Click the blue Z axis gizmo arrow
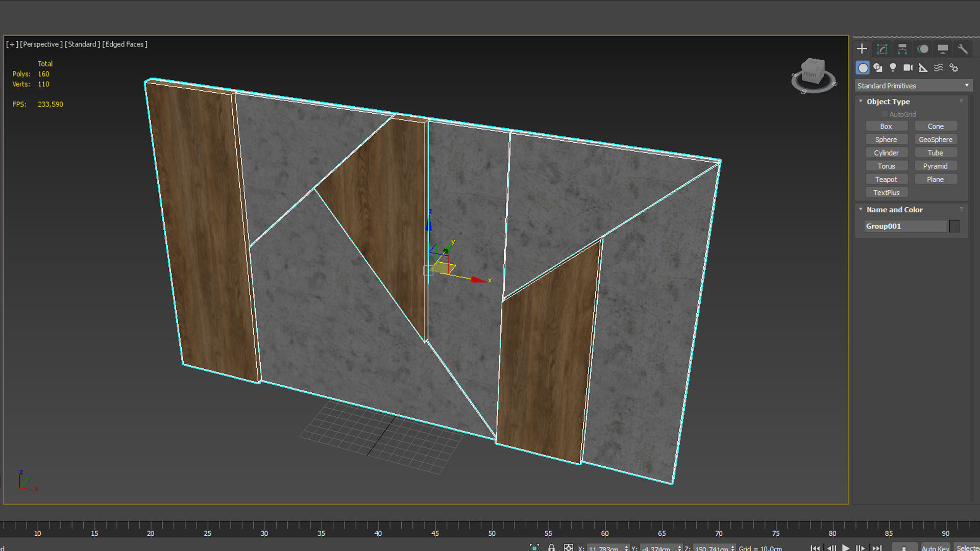Screen dimensions: 980x551 pos(429,223)
